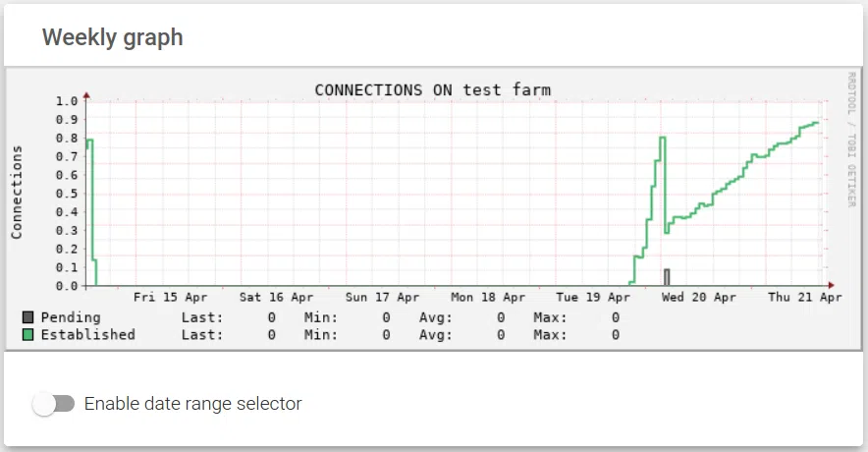Click the green Established legend swatch

click(x=27, y=334)
